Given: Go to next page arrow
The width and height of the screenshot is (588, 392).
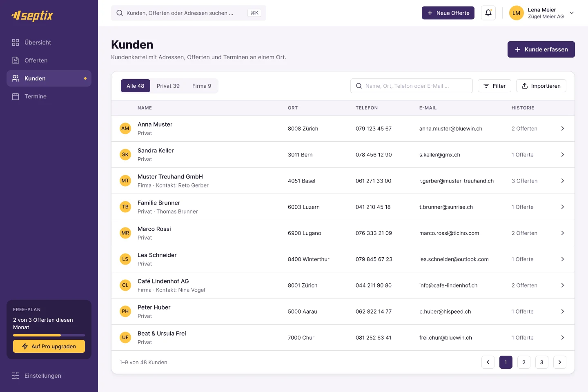Looking at the screenshot, I should (560, 362).
